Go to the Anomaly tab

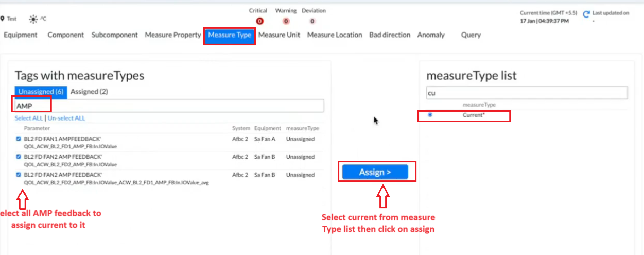tap(431, 35)
